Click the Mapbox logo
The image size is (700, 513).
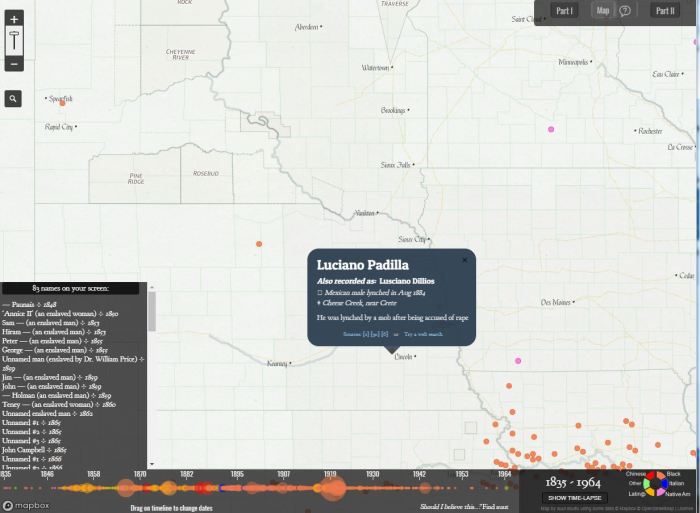pos(26,505)
